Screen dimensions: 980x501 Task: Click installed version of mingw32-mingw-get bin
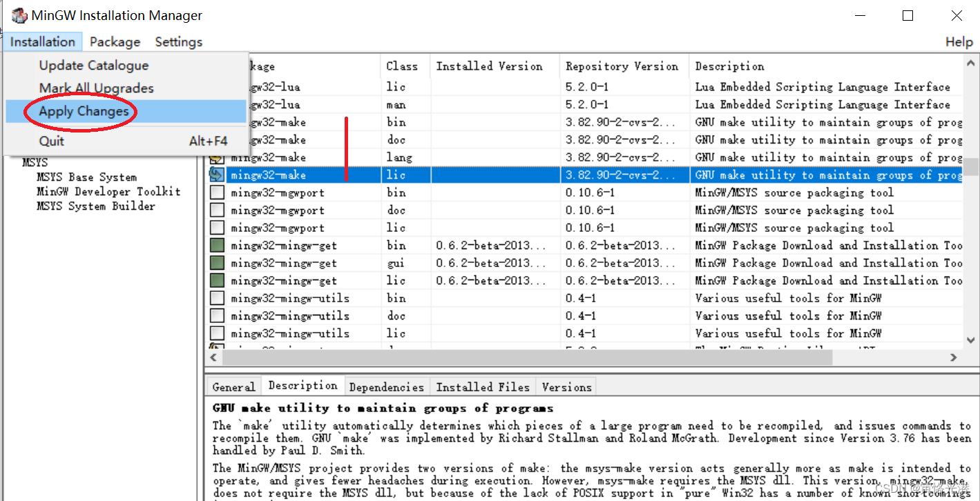tap(491, 246)
